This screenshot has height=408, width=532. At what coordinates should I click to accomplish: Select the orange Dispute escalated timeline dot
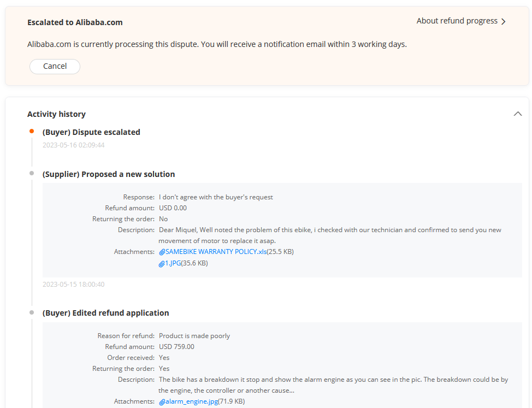pos(32,131)
